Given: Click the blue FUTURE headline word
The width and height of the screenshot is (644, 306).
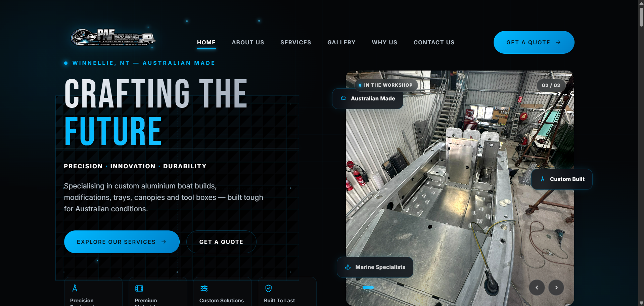Looking at the screenshot, I should click(113, 131).
